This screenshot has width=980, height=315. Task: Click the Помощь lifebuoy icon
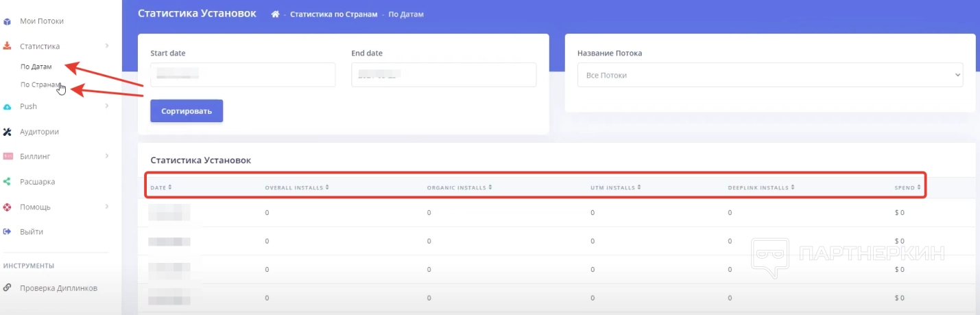(x=8, y=207)
